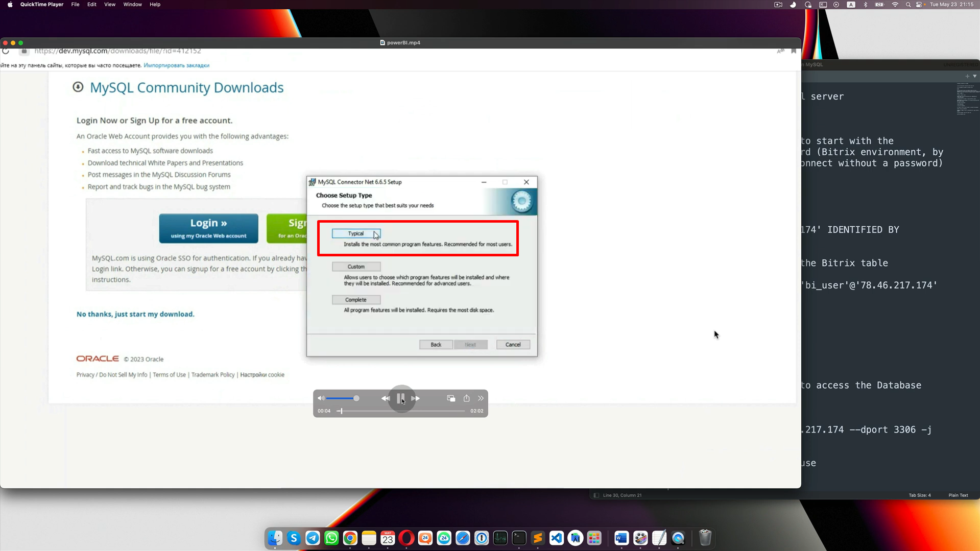Open Visual Studio Code from the Dock
The image size is (980, 551).
click(556, 538)
